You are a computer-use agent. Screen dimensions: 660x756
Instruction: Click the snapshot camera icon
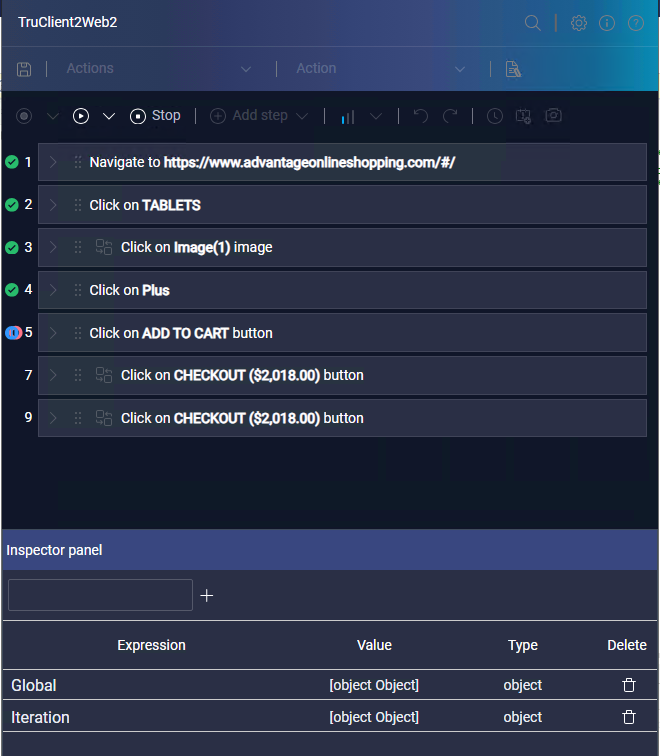pyautogui.click(x=553, y=116)
